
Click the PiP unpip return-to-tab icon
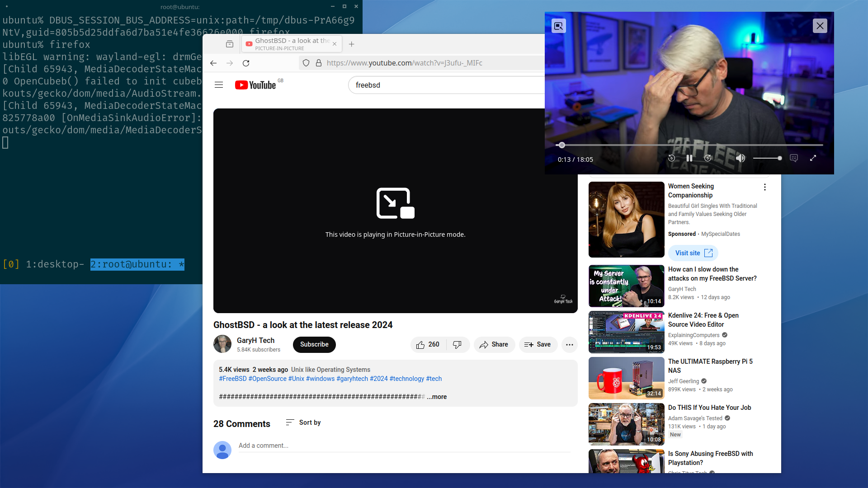[x=559, y=26]
